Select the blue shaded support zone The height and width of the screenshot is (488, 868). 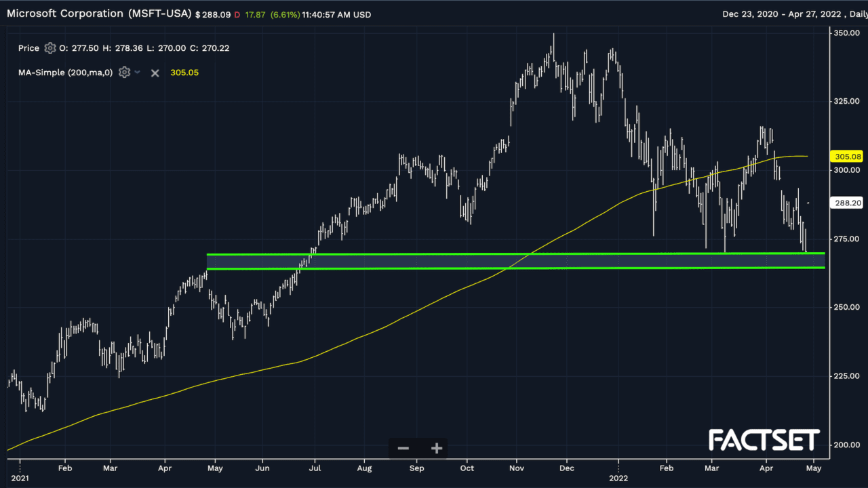pyautogui.click(x=515, y=261)
